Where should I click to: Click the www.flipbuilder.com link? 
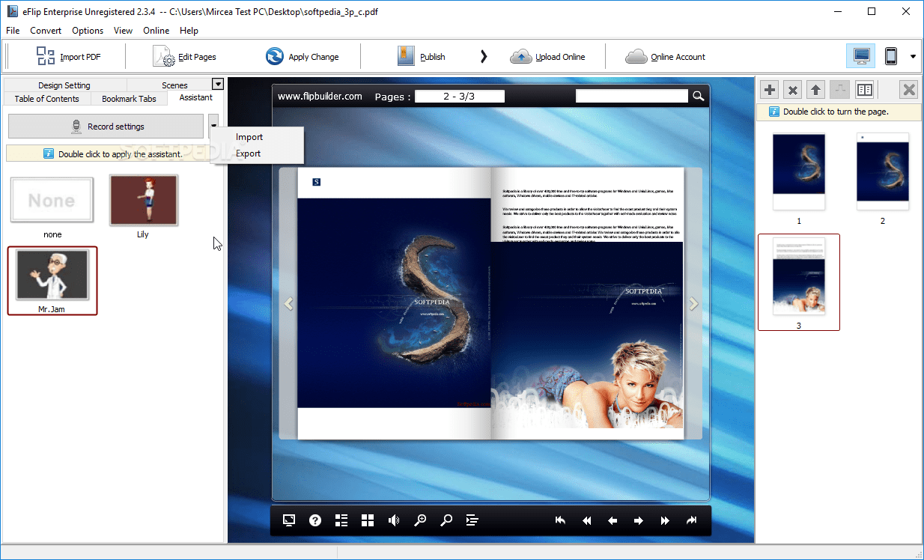320,96
